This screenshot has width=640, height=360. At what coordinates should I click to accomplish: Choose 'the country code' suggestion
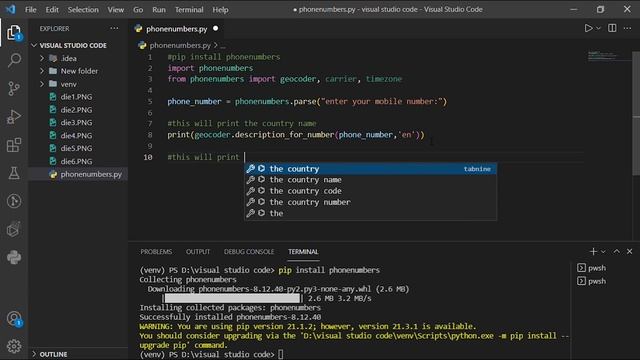[x=370, y=191]
